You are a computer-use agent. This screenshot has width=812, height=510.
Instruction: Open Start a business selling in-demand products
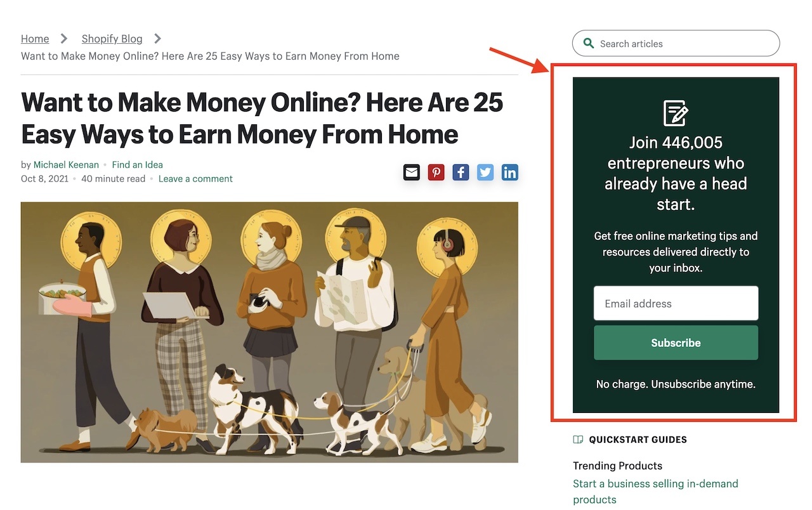pos(656,492)
